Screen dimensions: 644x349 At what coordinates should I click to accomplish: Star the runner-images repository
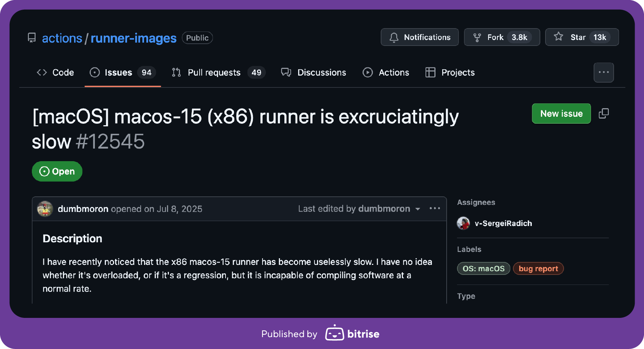pos(582,37)
